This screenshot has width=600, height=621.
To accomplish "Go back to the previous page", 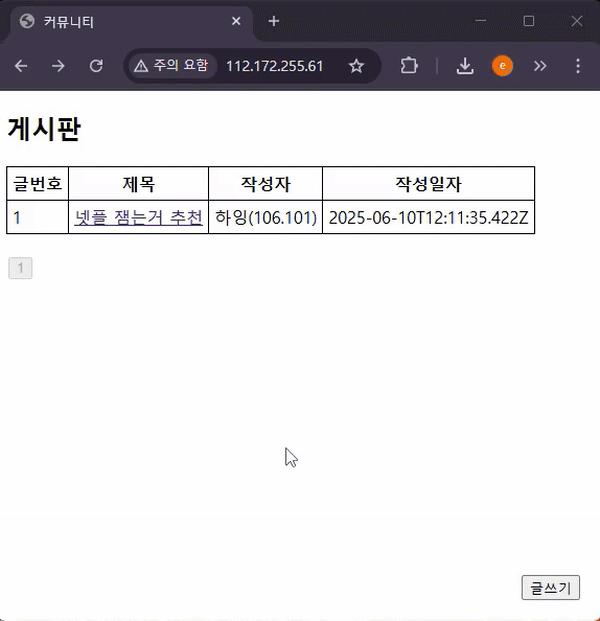I will click(21, 66).
